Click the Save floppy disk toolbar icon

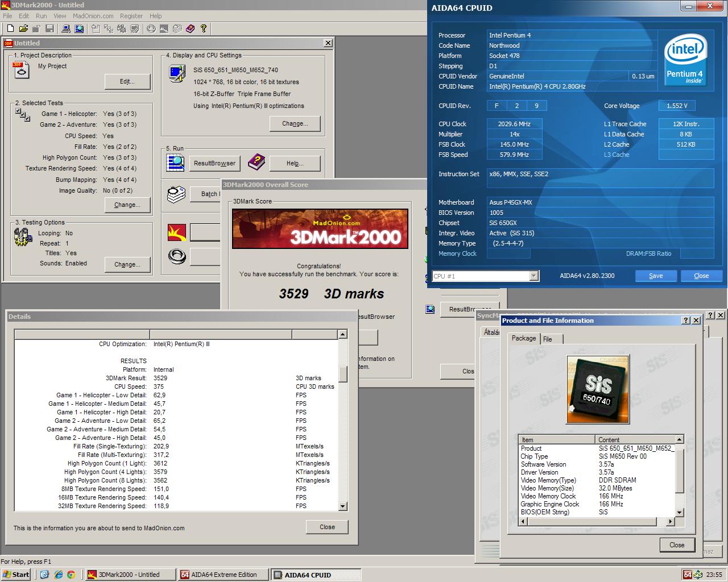[x=50, y=28]
